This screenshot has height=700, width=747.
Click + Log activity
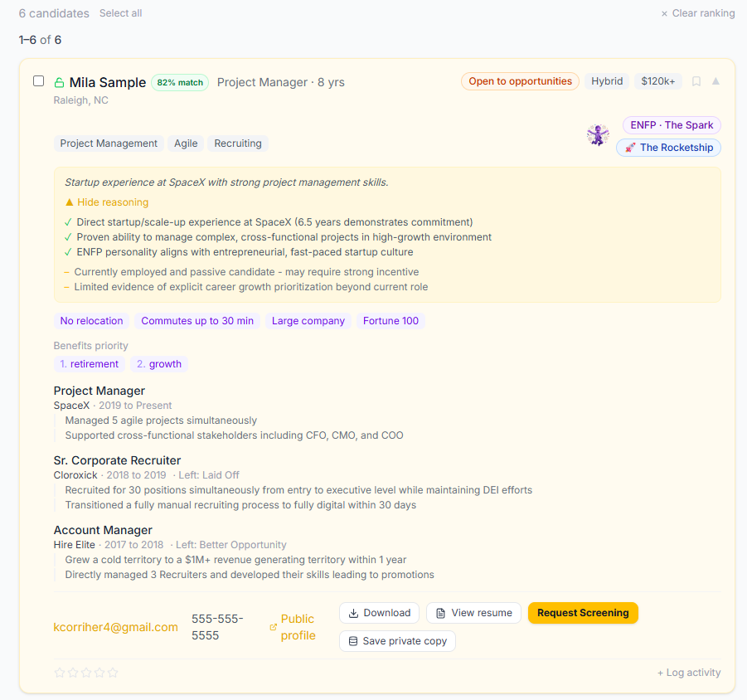point(689,673)
